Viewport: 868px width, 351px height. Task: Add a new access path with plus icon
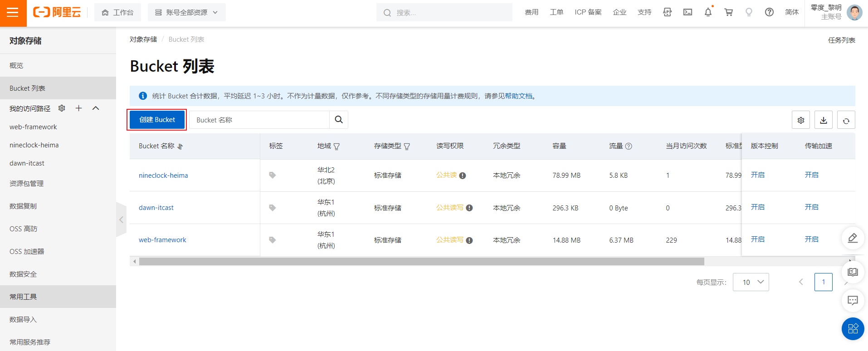click(79, 108)
